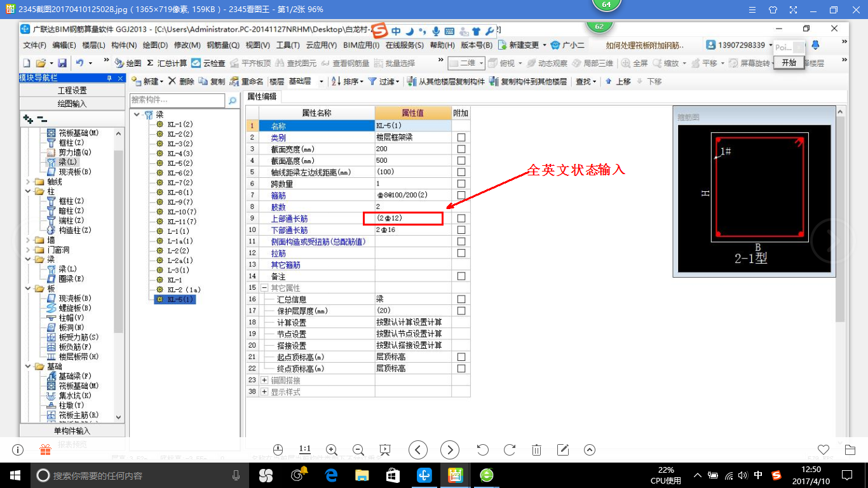868x488 pixels.
Task: Click the notification bell icon
Action: [x=816, y=45]
